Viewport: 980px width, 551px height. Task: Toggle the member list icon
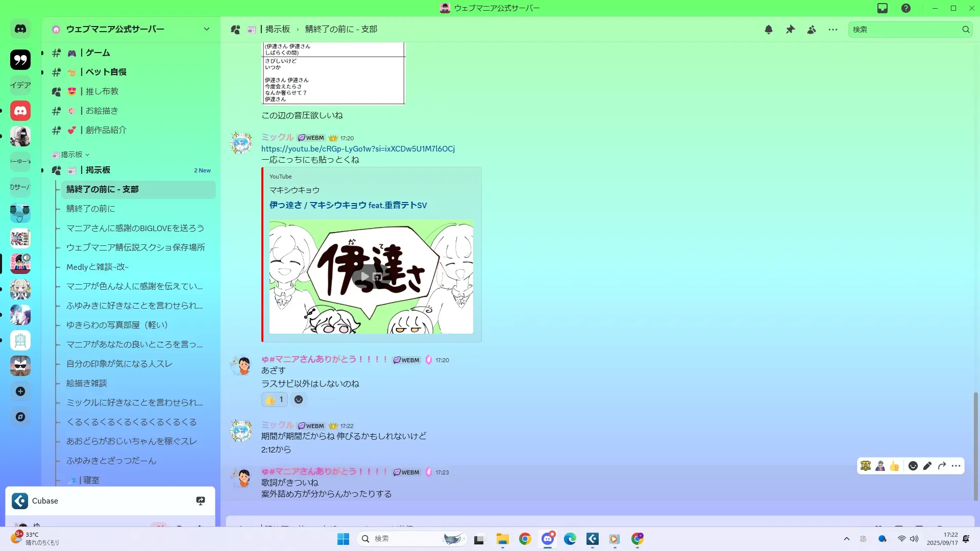pos(812,30)
